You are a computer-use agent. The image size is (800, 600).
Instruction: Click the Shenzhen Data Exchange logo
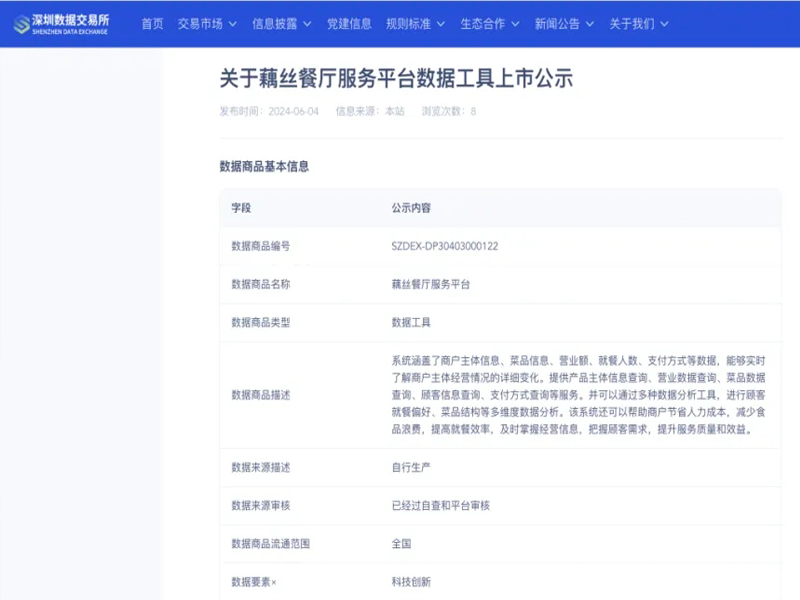point(61,23)
